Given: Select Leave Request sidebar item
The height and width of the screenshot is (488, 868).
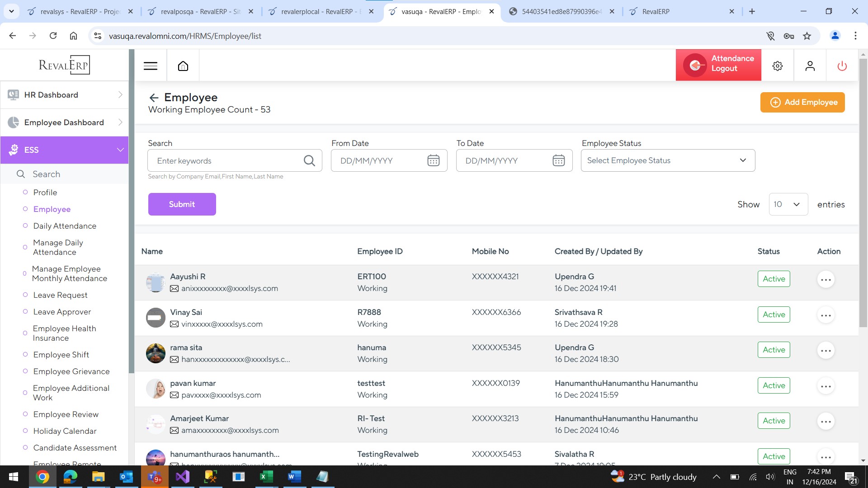Looking at the screenshot, I should coord(60,295).
